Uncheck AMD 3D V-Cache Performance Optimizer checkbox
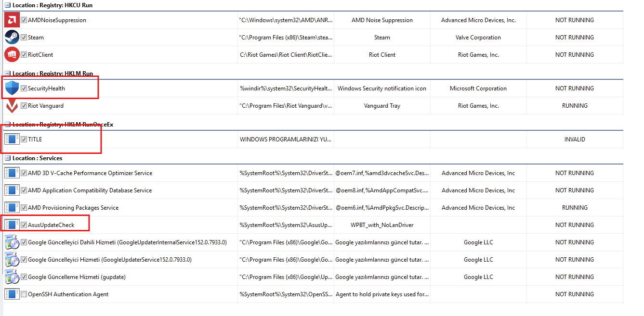The height and width of the screenshot is (316, 644). tap(24, 173)
